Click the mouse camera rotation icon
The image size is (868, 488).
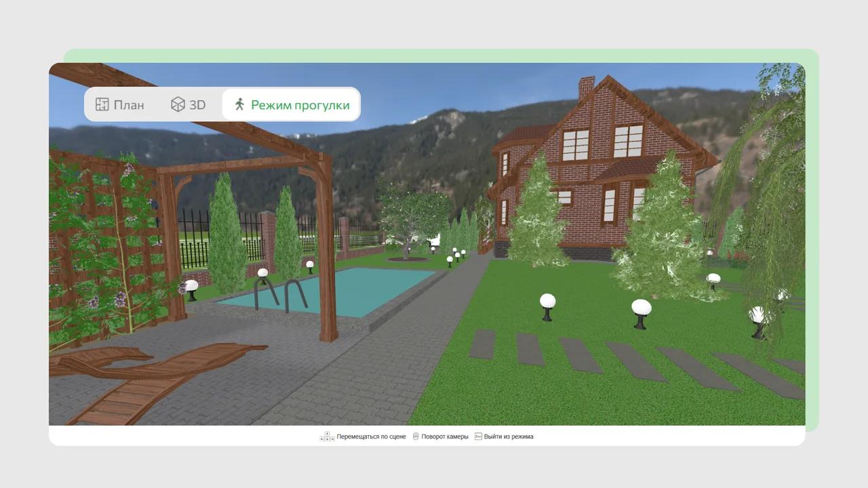click(x=416, y=436)
